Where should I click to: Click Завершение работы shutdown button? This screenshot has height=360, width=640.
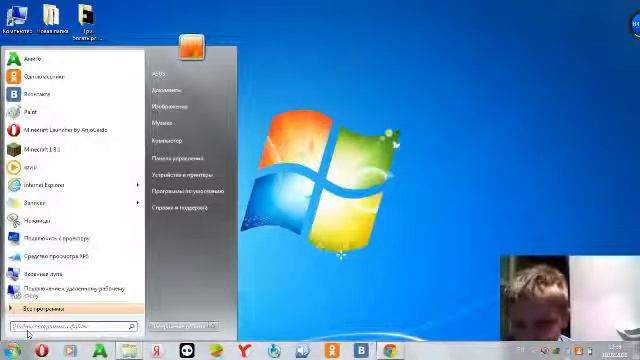tap(178, 326)
